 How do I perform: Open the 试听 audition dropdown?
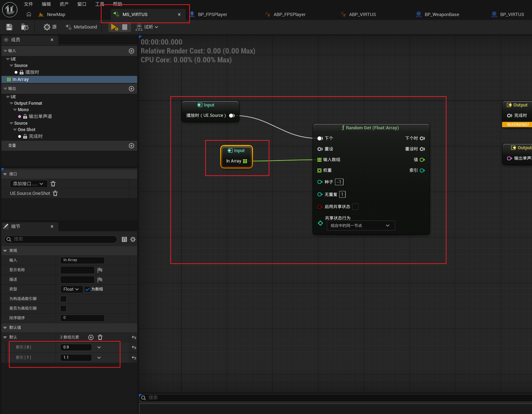click(x=147, y=27)
